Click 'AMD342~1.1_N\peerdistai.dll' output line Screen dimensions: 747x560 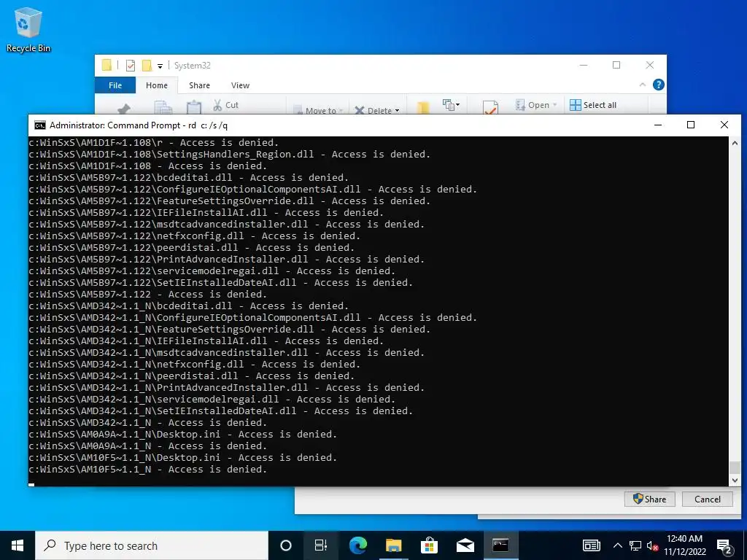192,376
